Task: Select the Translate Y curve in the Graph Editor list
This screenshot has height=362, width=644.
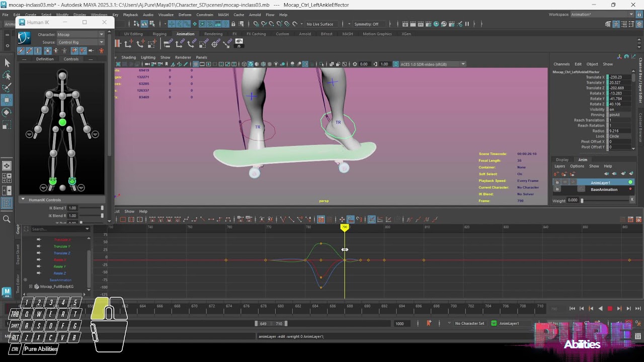Action: point(62,246)
